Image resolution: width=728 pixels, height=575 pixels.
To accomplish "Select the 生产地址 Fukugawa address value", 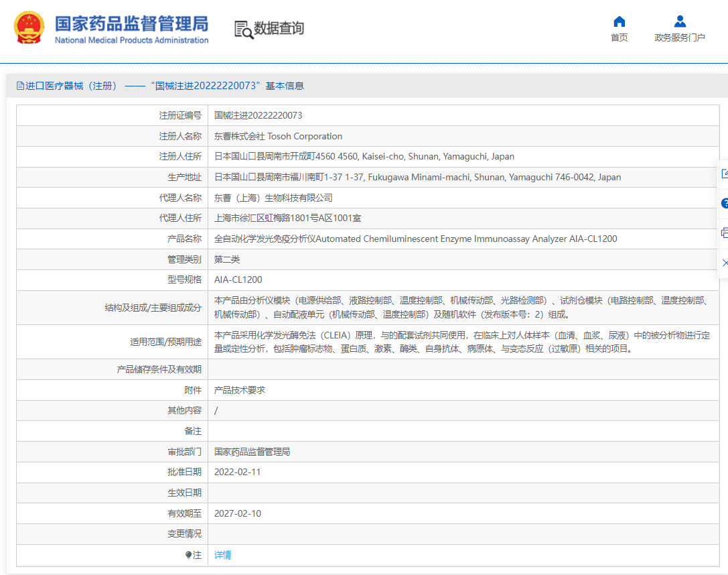I will click(417, 177).
